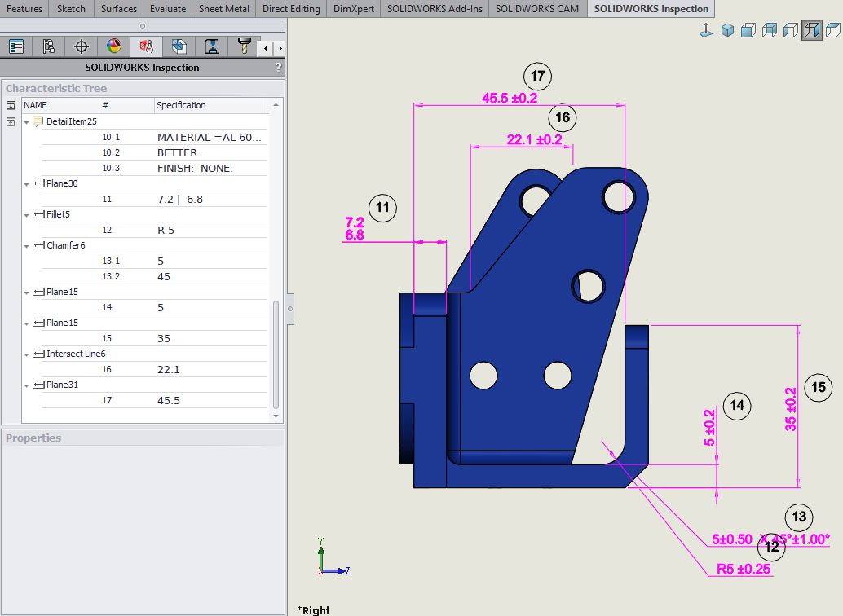Screen dimensions: 843x616
Task: Select the highlighted Right view cube icon
Action: click(x=812, y=30)
